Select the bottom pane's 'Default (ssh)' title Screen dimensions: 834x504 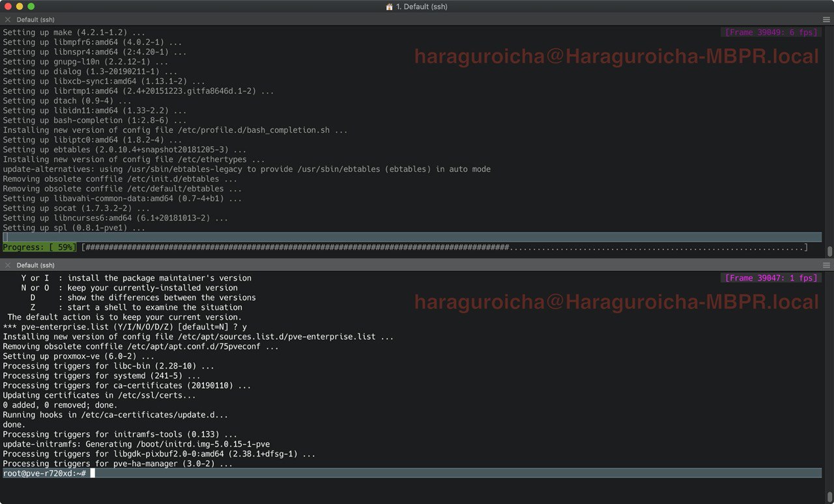tap(36, 265)
